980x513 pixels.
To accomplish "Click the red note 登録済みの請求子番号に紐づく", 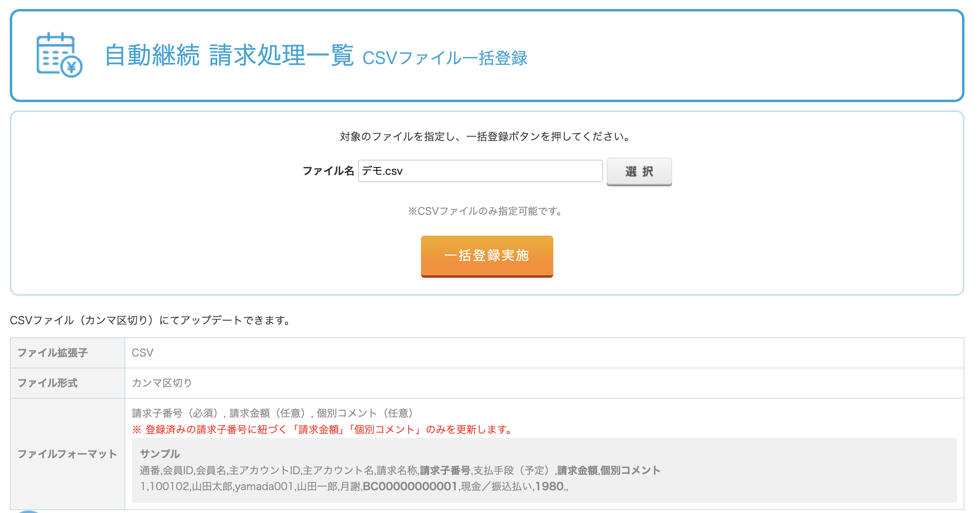I will [323, 430].
